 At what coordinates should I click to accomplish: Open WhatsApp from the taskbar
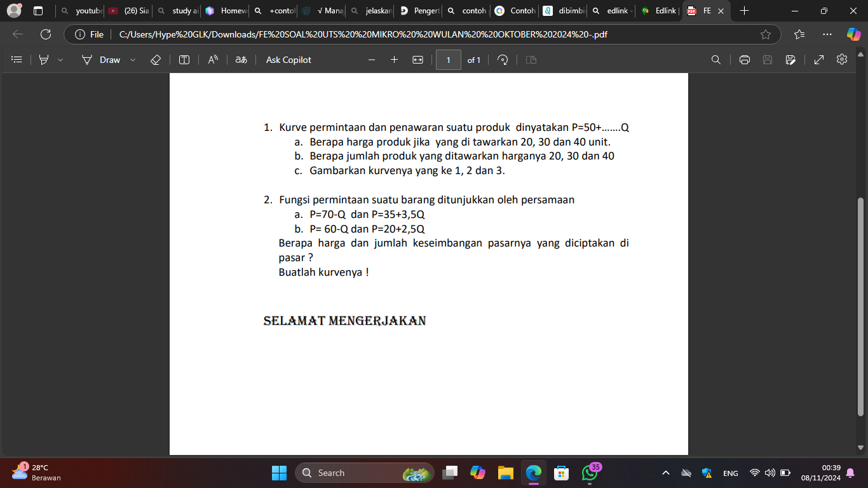tap(589, 473)
